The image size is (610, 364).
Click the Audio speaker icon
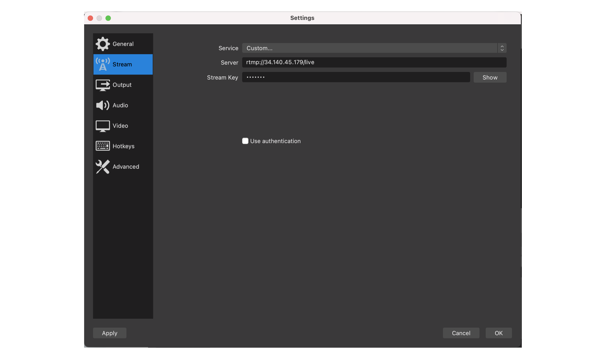102,105
